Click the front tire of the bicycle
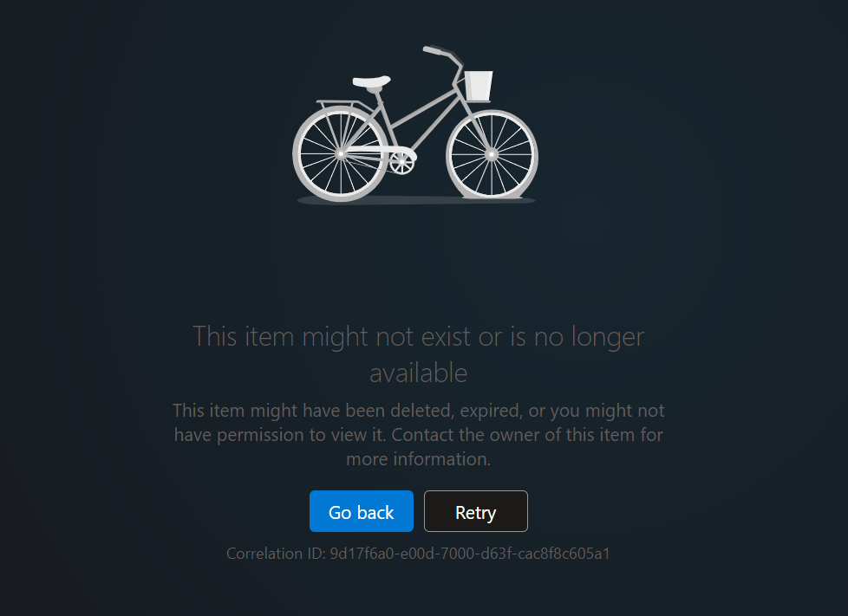Image resolution: width=848 pixels, height=616 pixels. [492, 154]
